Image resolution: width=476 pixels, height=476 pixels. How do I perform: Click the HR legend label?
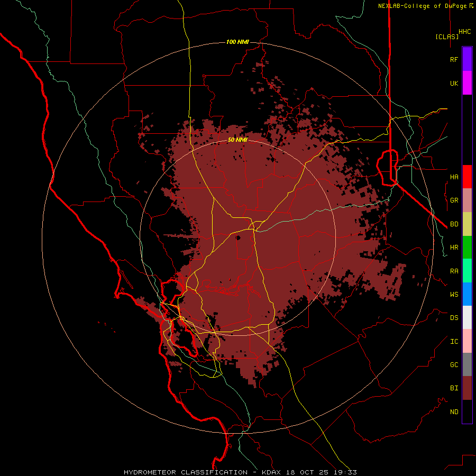click(454, 248)
